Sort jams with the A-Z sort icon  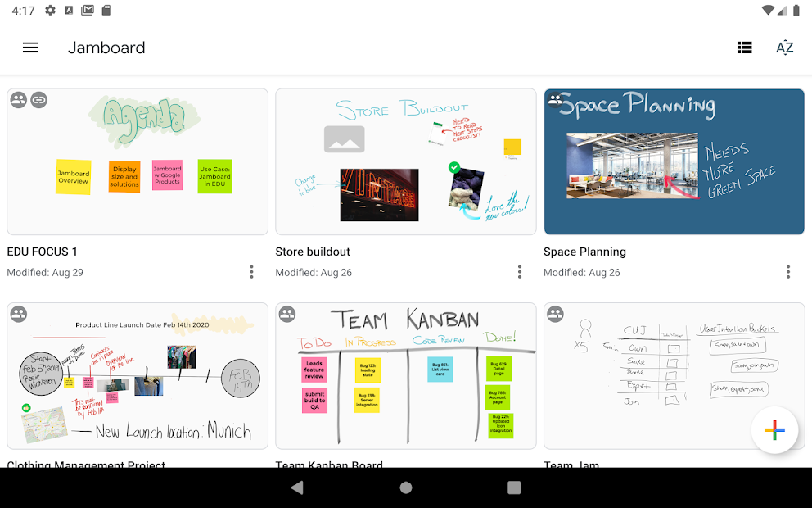pos(784,48)
